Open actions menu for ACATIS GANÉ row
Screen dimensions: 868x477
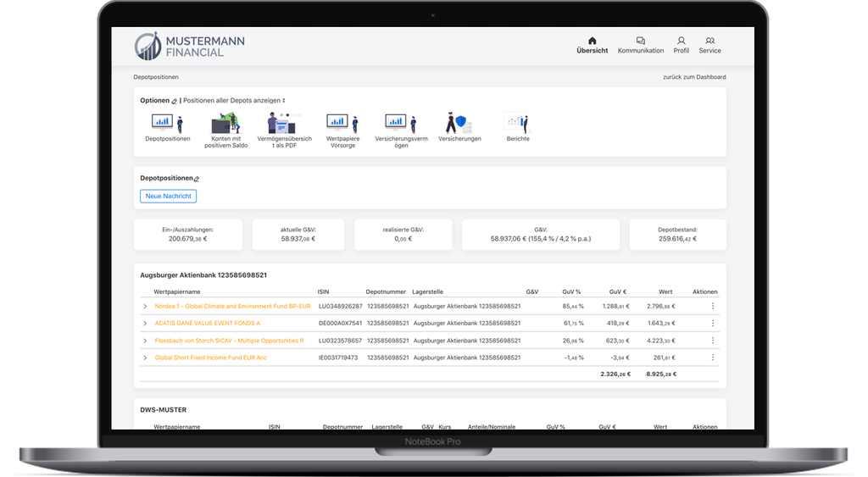point(712,323)
